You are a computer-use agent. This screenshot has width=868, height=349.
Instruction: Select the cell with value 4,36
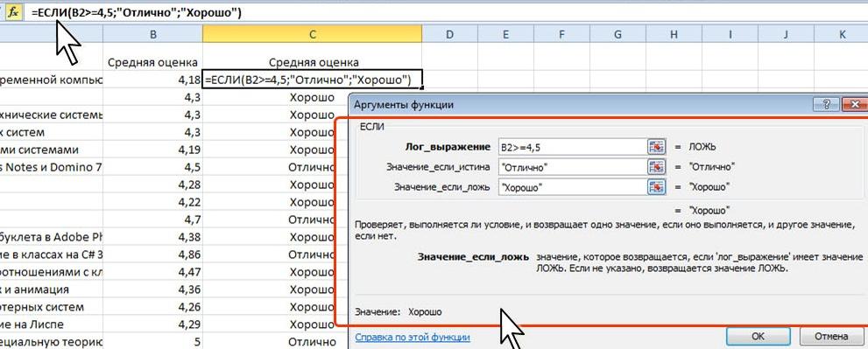point(152,289)
